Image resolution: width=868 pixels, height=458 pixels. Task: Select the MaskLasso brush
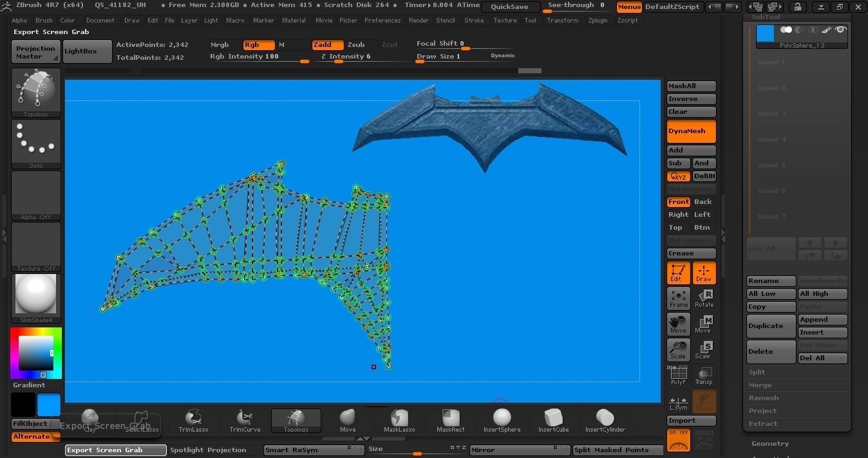coord(399,421)
